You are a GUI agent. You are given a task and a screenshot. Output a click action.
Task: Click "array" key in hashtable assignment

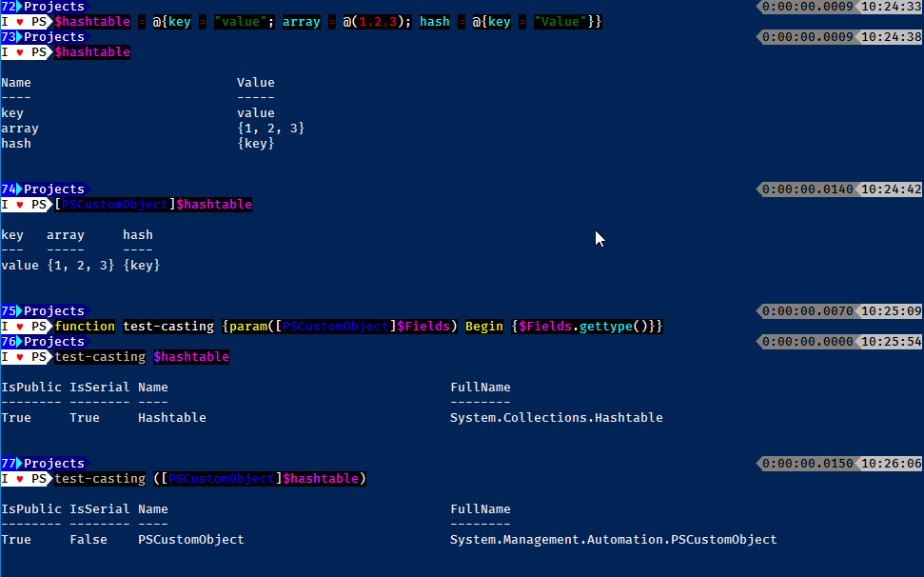click(301, 22)
